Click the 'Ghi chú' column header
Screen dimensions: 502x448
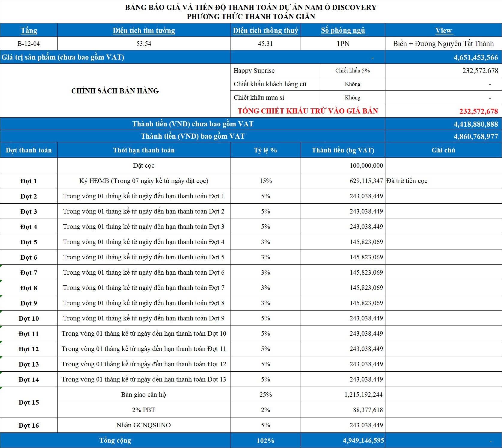click(x=444, y=150)
